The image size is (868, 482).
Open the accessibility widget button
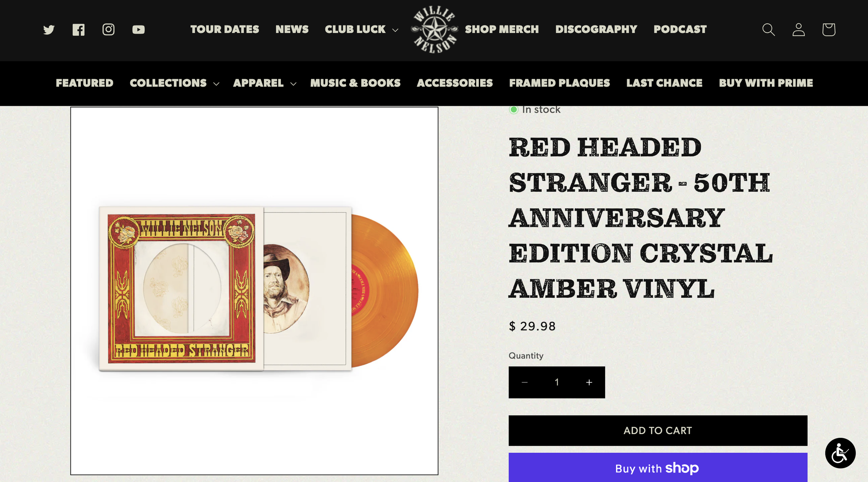tap(840, 453)
